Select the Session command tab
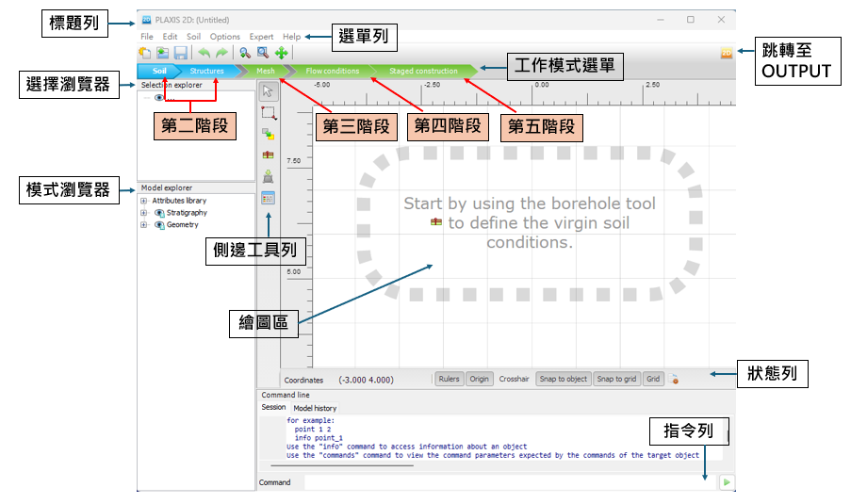The width and height of the screenshot is (867, 504). (273, 407)
